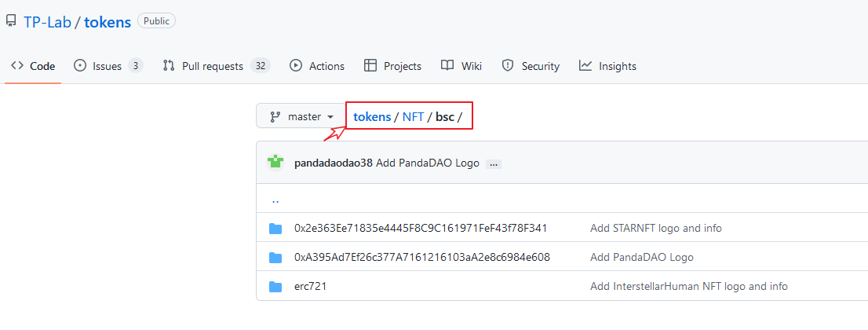Screen dimensions: 868x330
Task: Click the folder icon next to erc721
Action: 275,287
